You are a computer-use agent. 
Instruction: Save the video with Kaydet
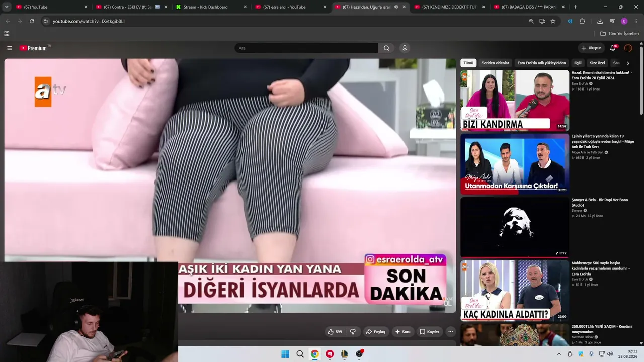(429, 332)
